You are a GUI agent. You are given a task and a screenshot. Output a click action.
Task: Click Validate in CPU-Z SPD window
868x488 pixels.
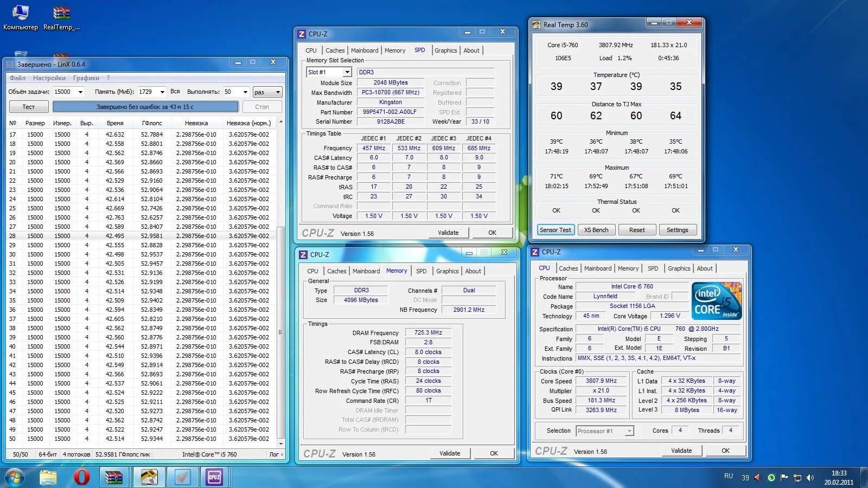click(448, 233)
